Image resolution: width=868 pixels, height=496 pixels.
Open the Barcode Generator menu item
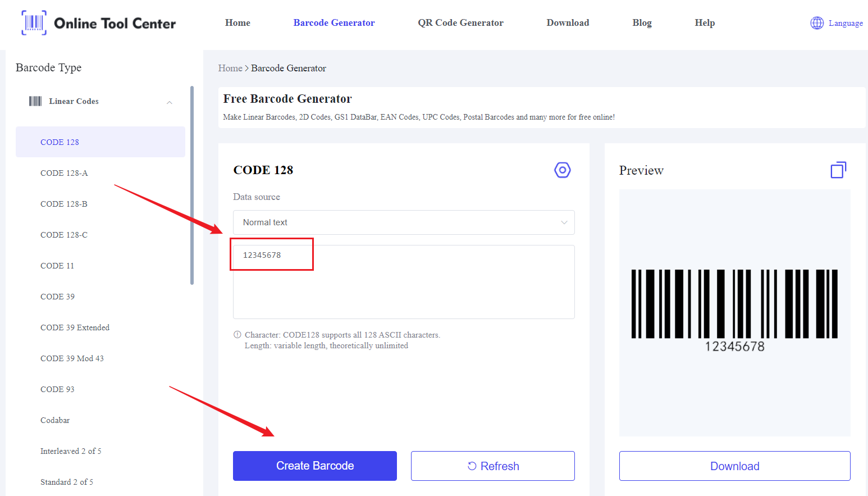pyautogui.click(x=334, y=23)
